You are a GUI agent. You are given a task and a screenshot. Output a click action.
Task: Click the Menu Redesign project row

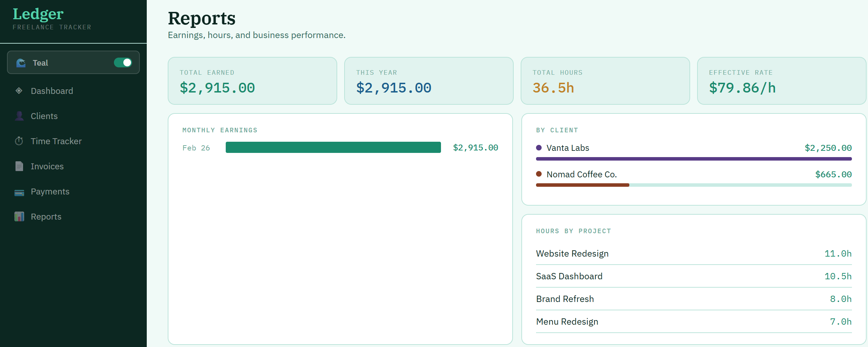tap(694, 322)
